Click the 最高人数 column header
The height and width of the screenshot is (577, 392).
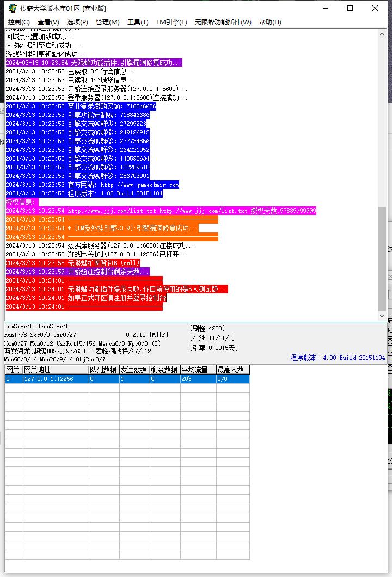click(x=233, y=370)
